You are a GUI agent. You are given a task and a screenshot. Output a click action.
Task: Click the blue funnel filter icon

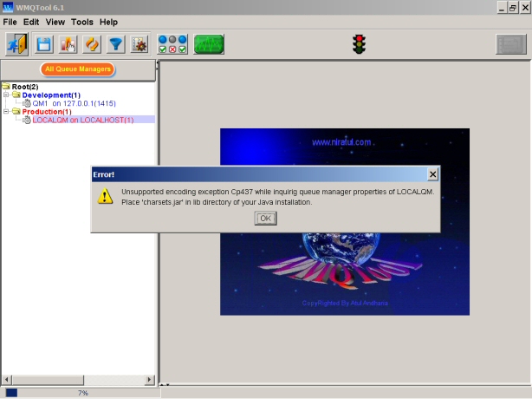[116, 44]
